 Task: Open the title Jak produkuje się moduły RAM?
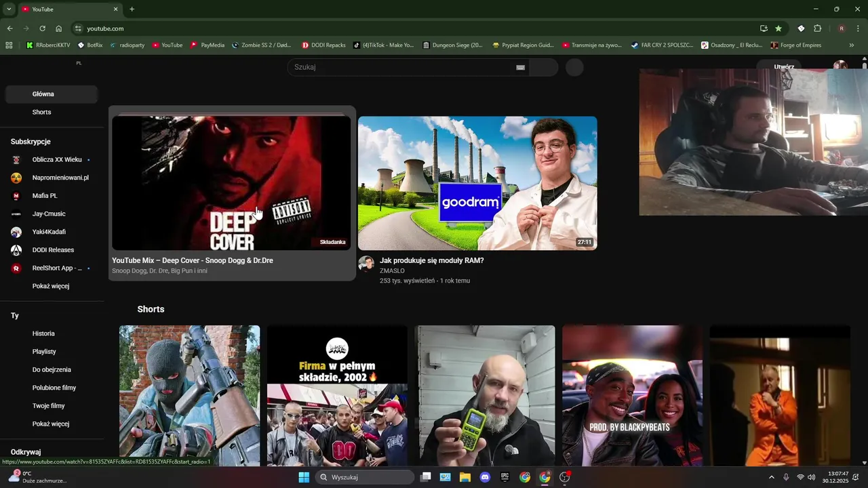(x=432, y=260)
